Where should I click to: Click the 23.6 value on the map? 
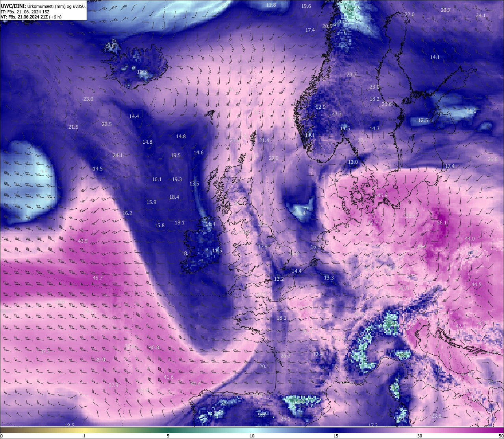pos(387,104)
